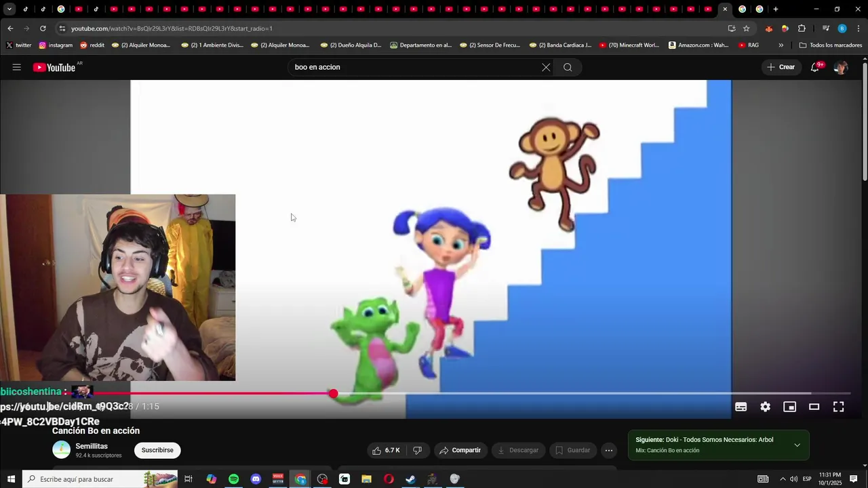Clear the search text with the X
This screenshot has height=488, width=868.
(x=546, y=67)
